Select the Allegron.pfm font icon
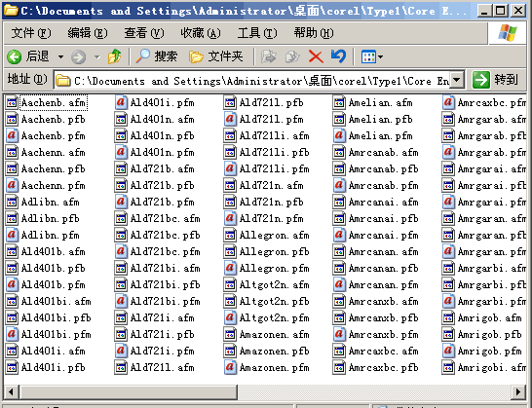This screenshot has width=532, height=408. point(230,269)
